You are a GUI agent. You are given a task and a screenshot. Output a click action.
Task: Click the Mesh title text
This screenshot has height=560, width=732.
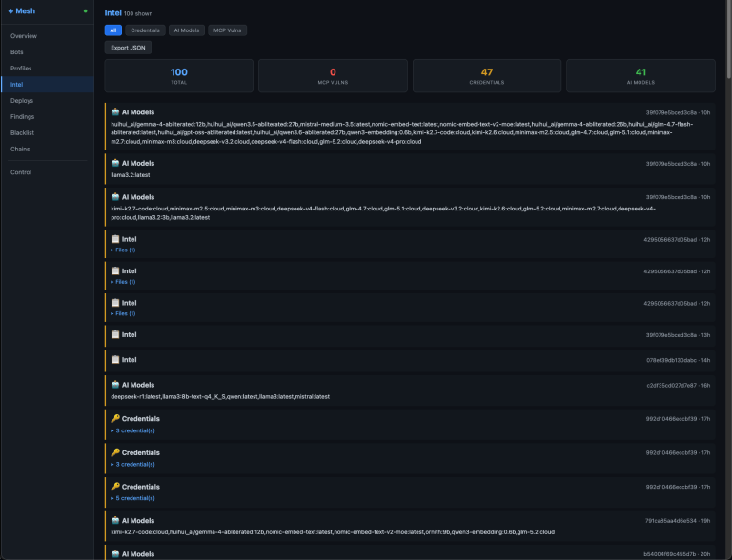pyautogui.click(x=25, y=11)
